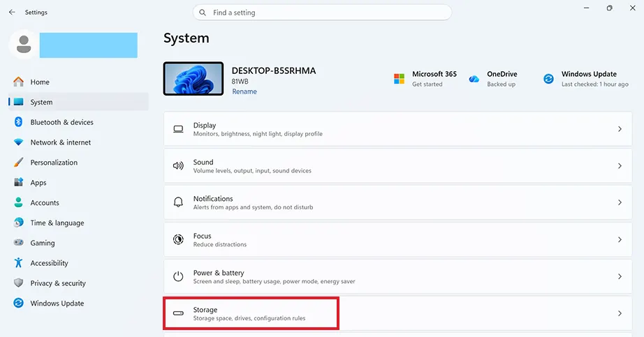Click the Notifications bell icon
Viewport: 644px width, 337px height.
[x=178, y=202]
